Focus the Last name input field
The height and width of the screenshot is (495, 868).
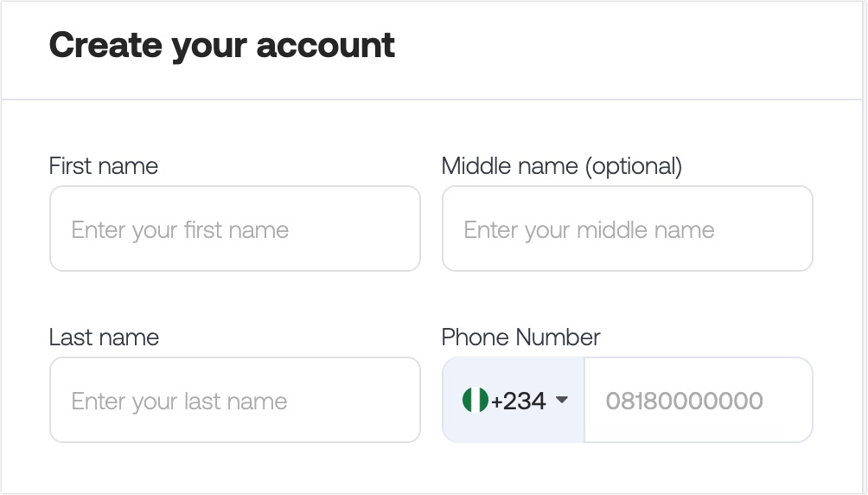[x=235, y=400]
